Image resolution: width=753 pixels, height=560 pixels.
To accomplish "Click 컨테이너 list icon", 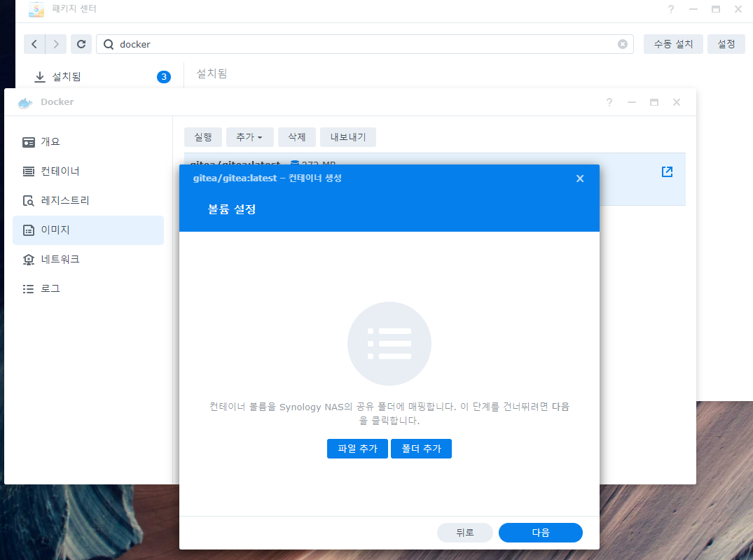I will 29,171.
